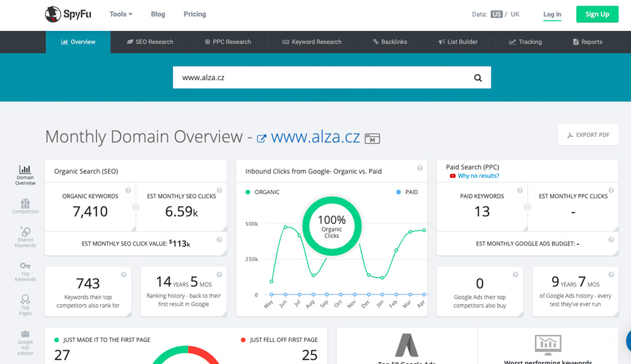Image resolution: width=631 pixels, height=364 pixels.
Task: Click the Just Fell Off First Page legend
Action: [x=280, y=340]
